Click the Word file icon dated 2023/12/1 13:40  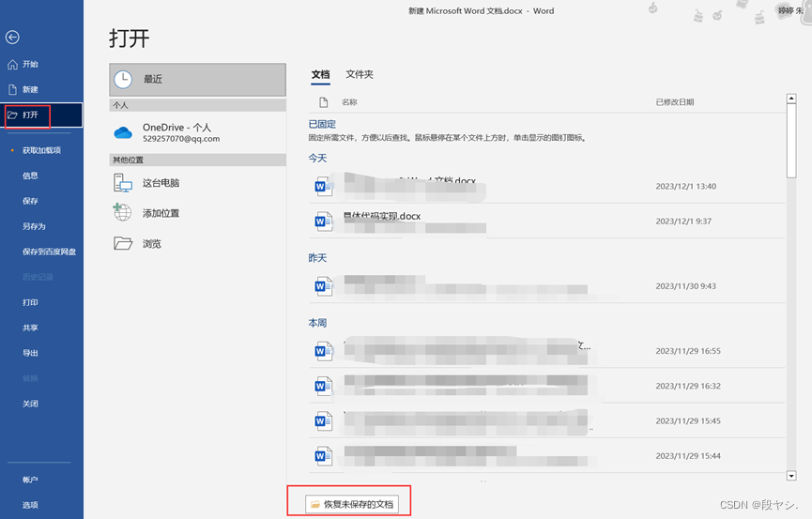[x=324, y=186]
